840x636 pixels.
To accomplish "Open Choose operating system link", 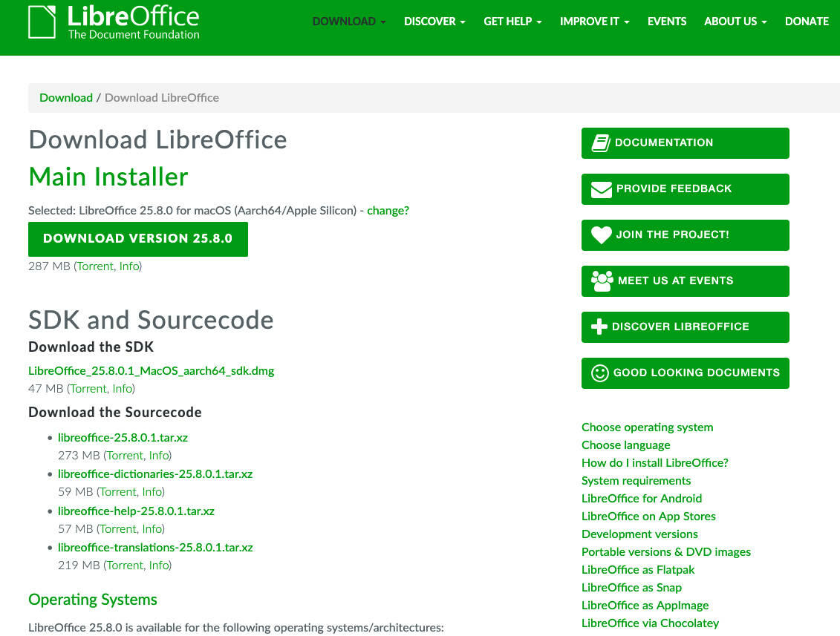I will tap(647, 427).
